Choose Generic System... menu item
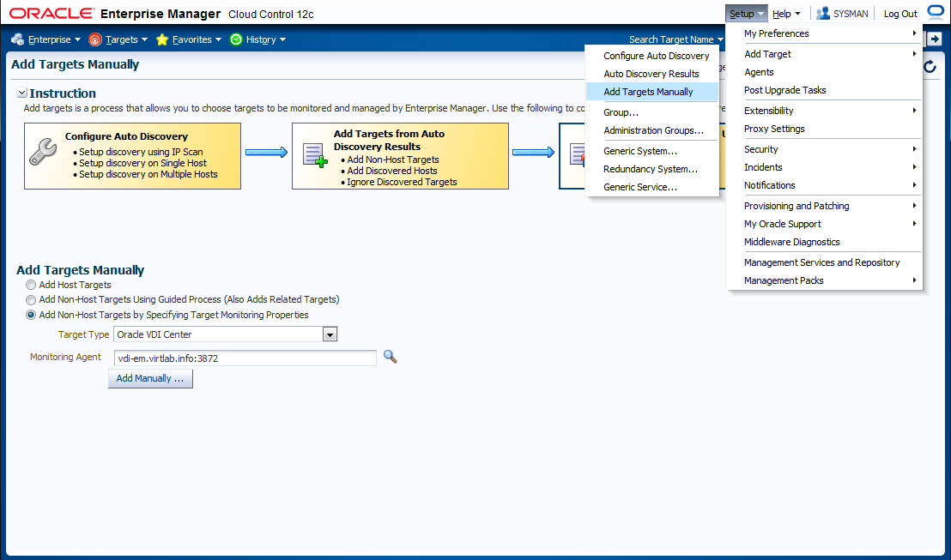951x560 pixels. [x=652, y=151]
